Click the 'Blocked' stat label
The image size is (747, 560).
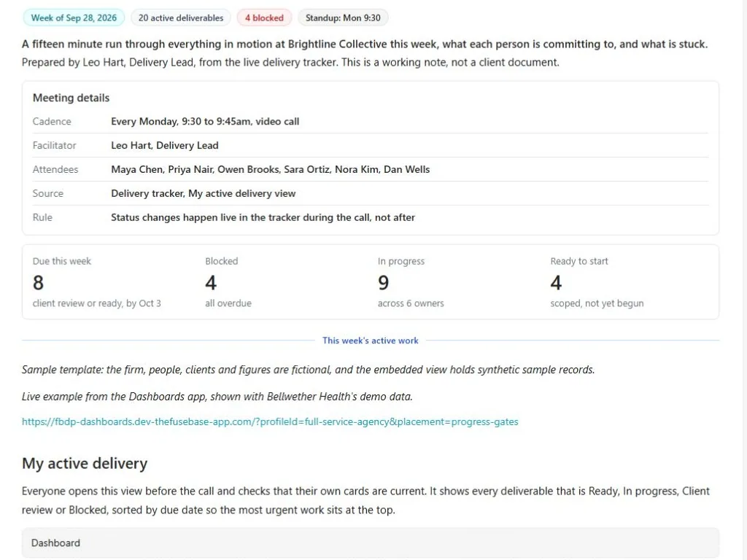coord(222,261)
